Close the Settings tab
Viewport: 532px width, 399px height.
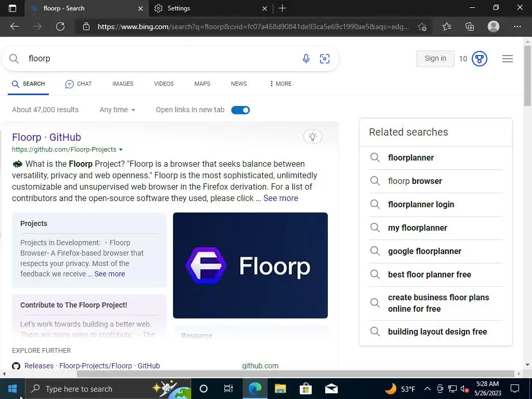click(264, 8)
